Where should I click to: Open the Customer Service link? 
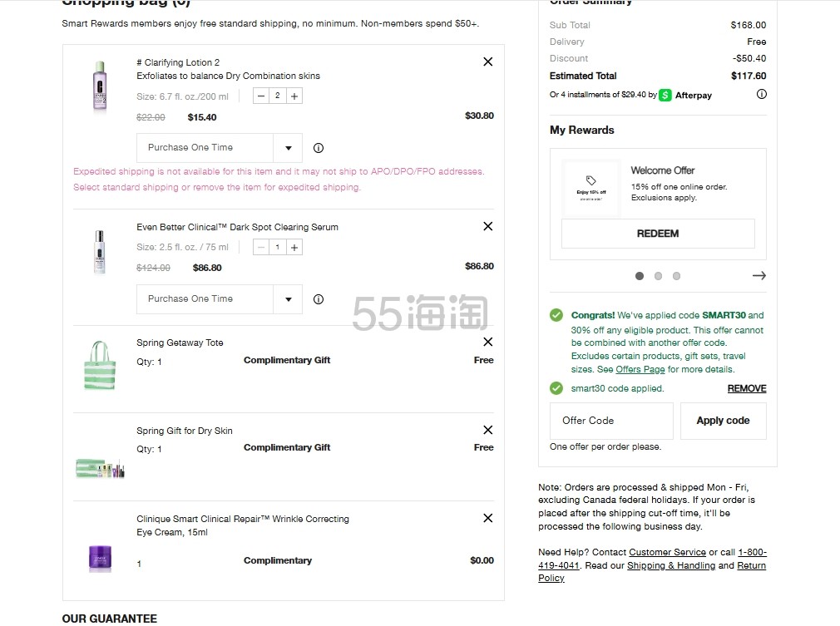tap(668, 552)
